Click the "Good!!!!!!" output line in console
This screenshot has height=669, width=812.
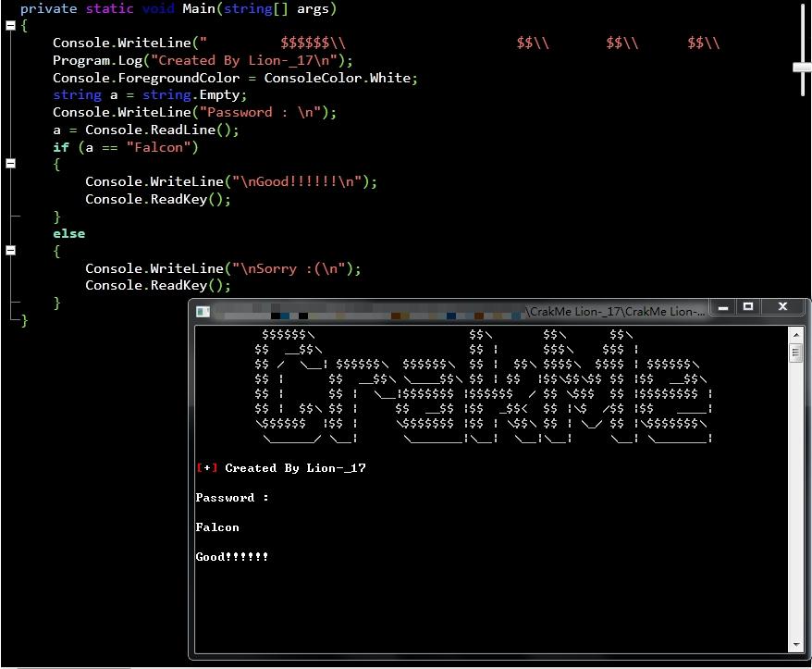click(x=232, y=557)
